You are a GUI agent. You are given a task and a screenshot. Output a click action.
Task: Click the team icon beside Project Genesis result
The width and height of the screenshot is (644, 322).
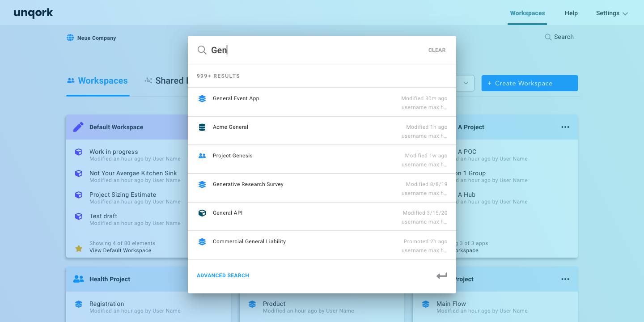click(x=202, y=155)
